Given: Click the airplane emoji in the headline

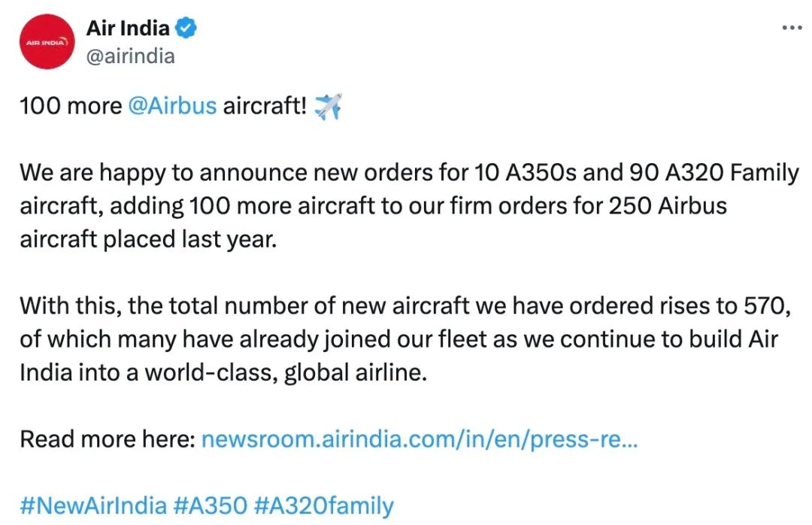Looking at the screenshot, I should click(328, 106).
